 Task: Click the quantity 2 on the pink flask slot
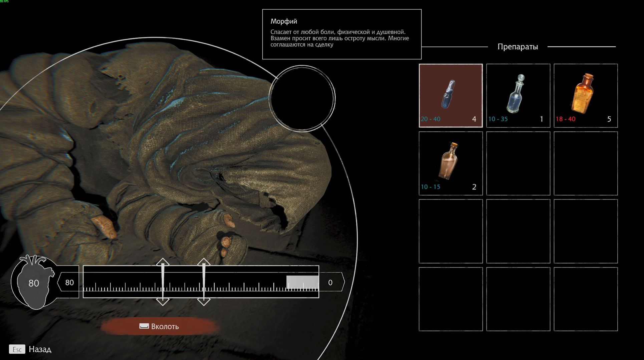pos(474,187)
